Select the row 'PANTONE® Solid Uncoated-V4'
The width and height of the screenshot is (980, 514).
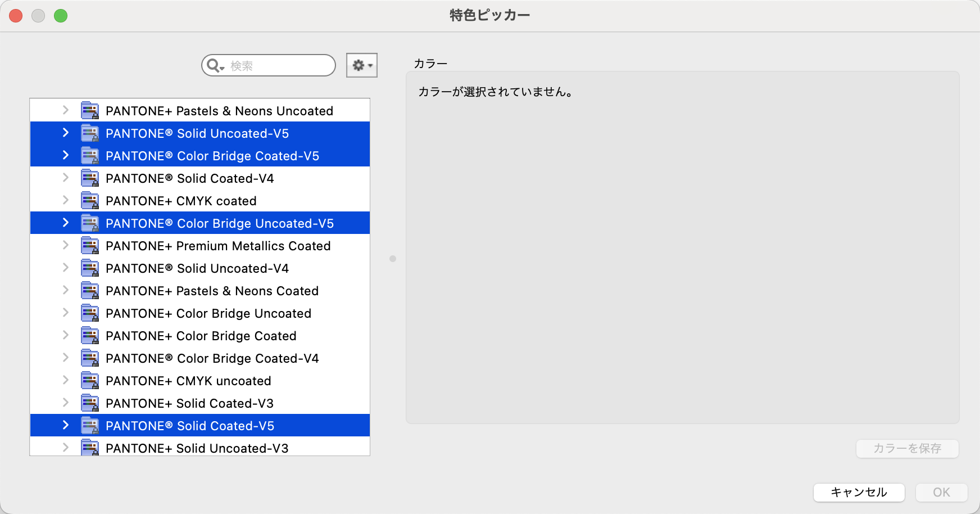point(199,268)
